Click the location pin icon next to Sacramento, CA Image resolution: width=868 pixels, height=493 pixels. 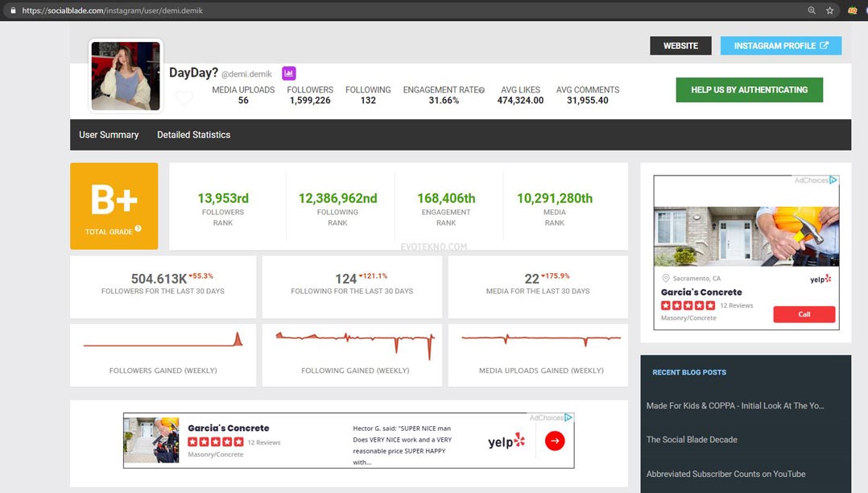666,278
